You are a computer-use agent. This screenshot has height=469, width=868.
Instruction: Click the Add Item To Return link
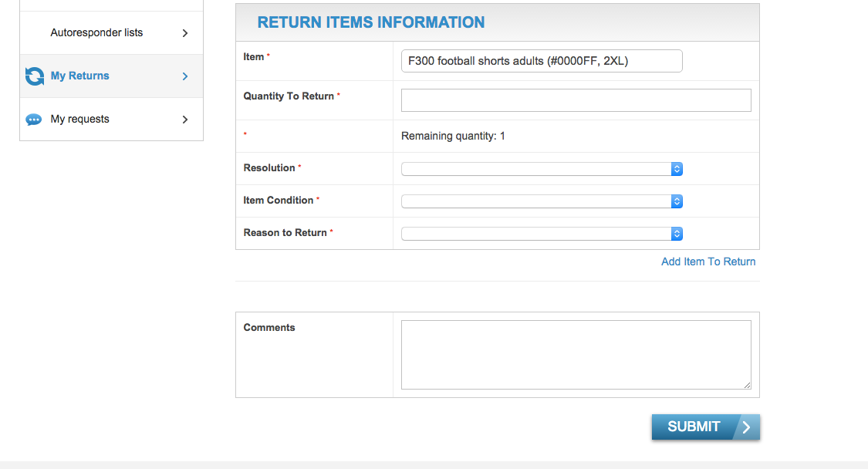click(x=708, y=261)
